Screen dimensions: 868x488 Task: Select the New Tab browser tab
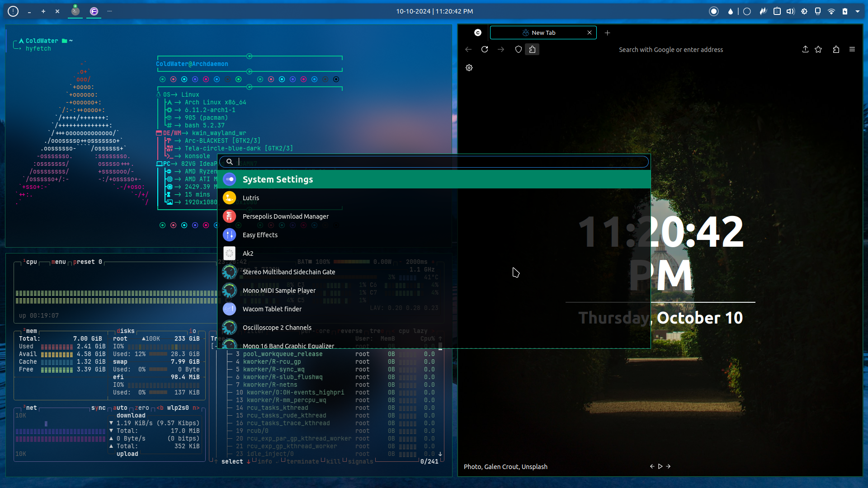[543, 33]
